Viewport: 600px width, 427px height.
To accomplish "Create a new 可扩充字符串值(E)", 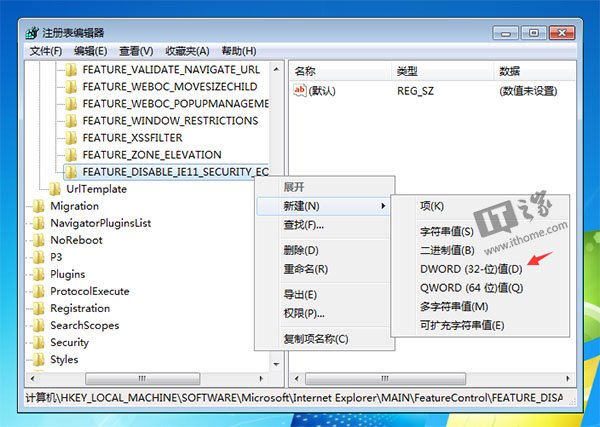I will (480, 325).
